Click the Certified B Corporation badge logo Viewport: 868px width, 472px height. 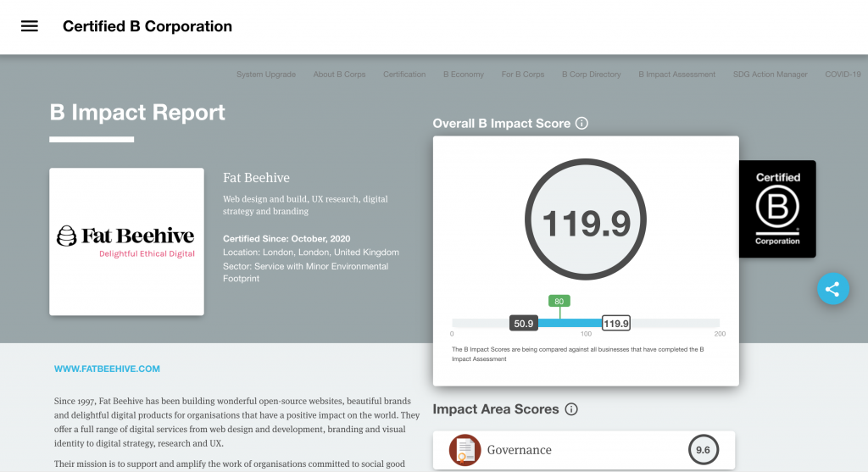click(777, 208)
